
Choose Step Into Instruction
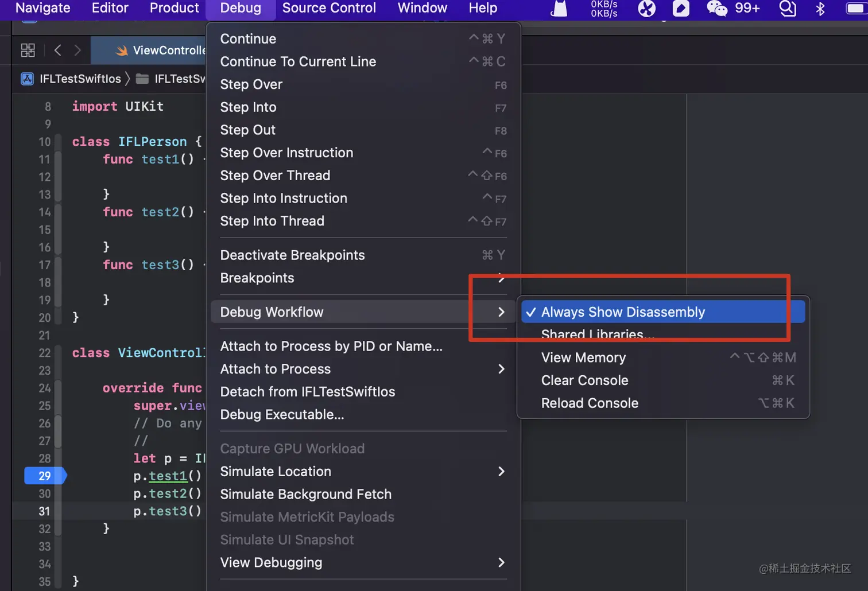click(363, 198)
